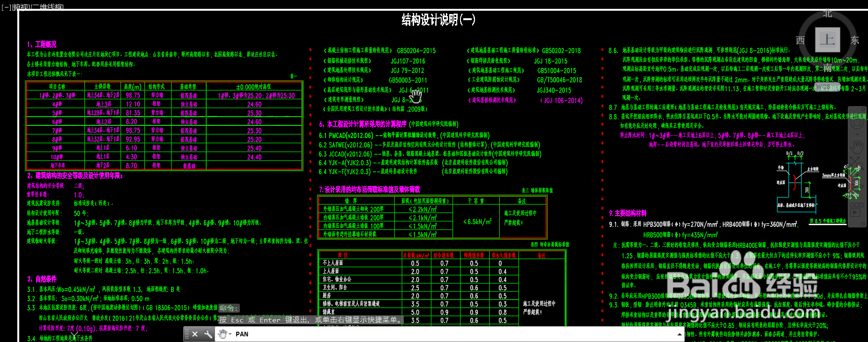
Task: Click the code number JGJ107-2016
Action: tap(408, 61)
